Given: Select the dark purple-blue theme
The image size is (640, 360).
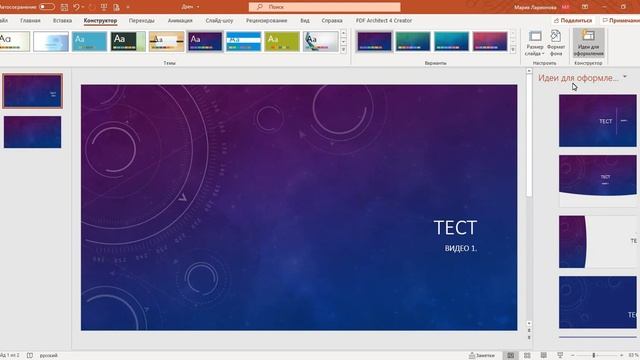Looking at the screenshot, I should 205,41.
